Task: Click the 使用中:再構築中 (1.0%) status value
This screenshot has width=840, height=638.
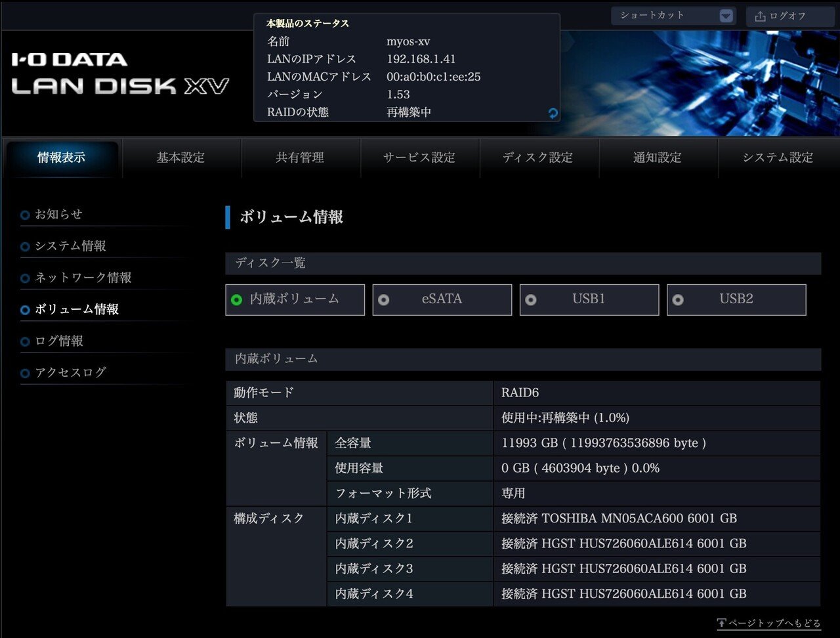Action: (x=565, y=418)
